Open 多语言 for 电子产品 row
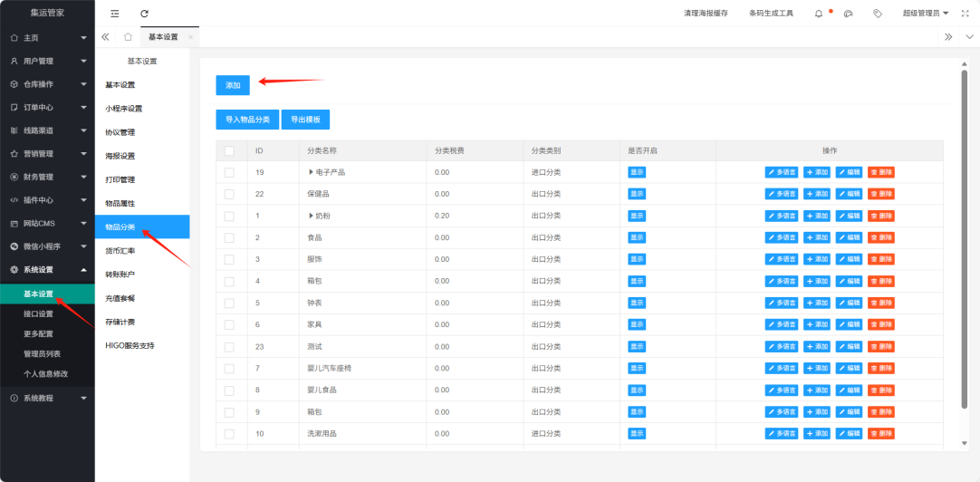 782,172
